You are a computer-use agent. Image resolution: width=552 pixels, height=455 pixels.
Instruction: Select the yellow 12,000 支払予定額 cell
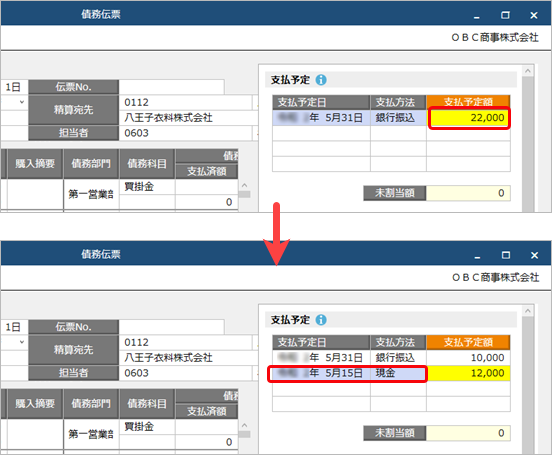click(x=468, y=373)
